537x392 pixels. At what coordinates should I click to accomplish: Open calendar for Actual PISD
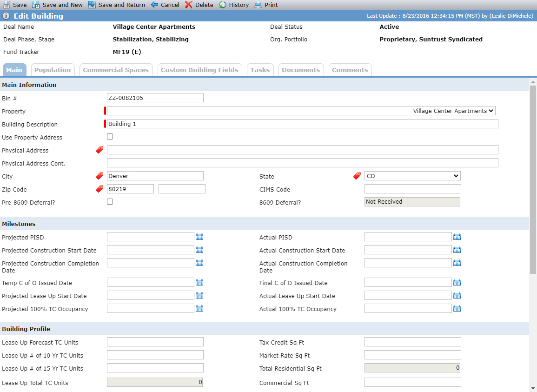457,237
